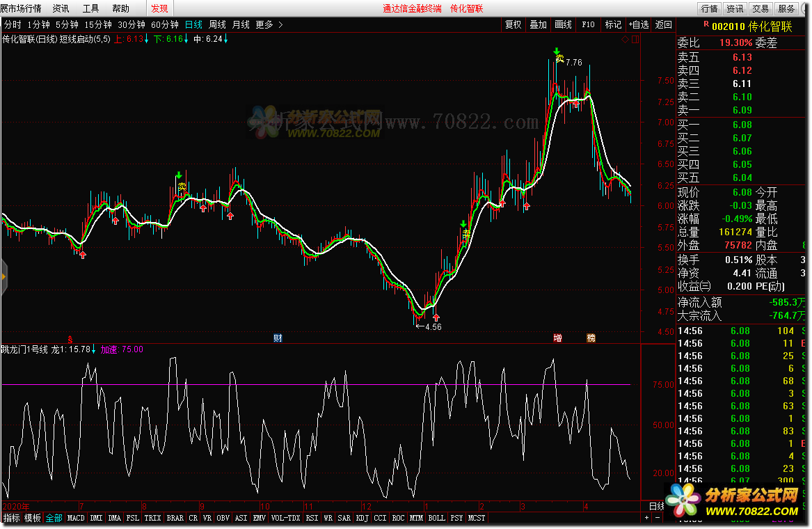Click the chart window restore icon

point(635,40)
